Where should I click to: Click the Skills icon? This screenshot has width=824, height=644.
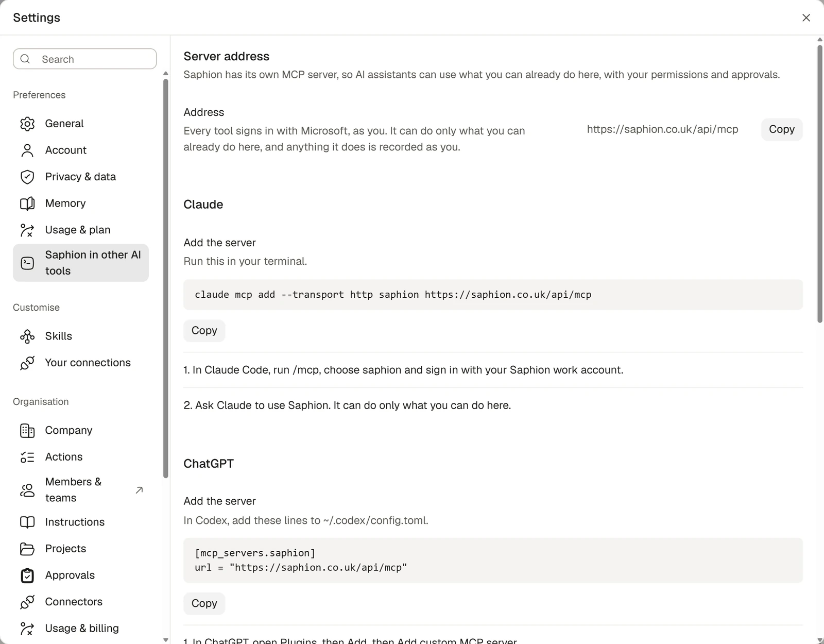tap(27, 336)
